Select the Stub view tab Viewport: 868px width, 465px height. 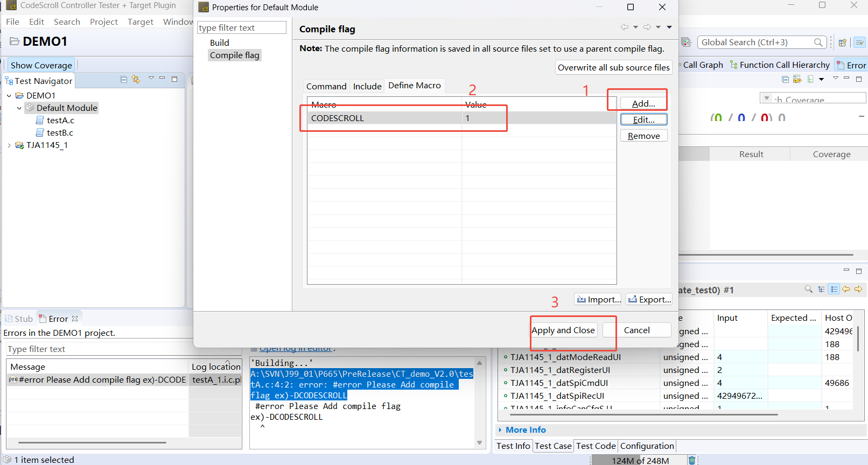[x=19, y=319]
